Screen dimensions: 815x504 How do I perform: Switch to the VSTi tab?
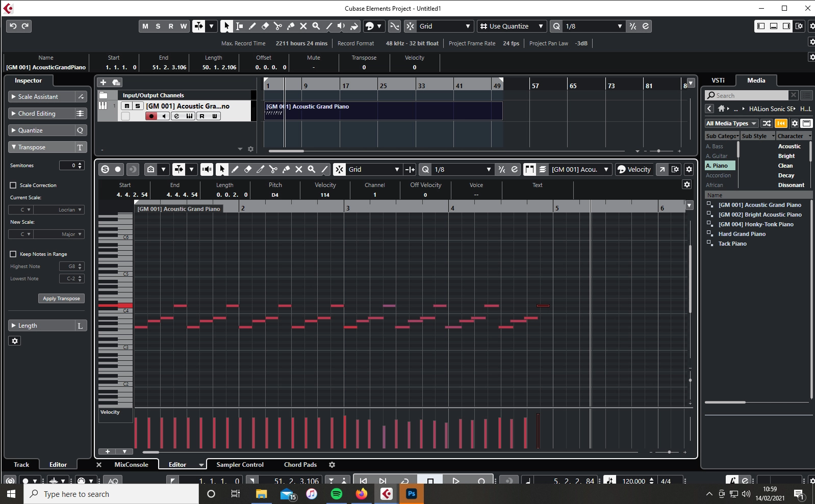click(718, 81)
